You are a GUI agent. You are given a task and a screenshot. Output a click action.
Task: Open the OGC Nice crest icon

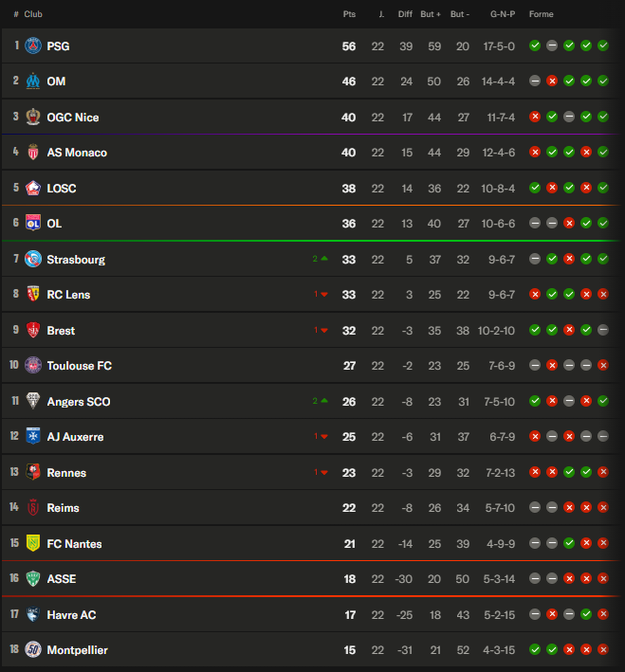tap(33, 117)
